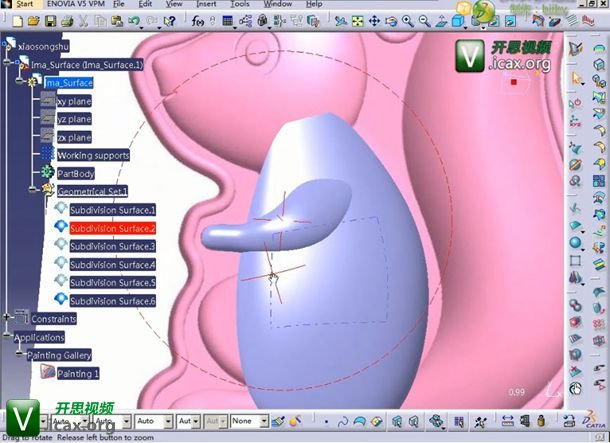
Task: Click the Isometric View cube icon
Action: point(458,21)
